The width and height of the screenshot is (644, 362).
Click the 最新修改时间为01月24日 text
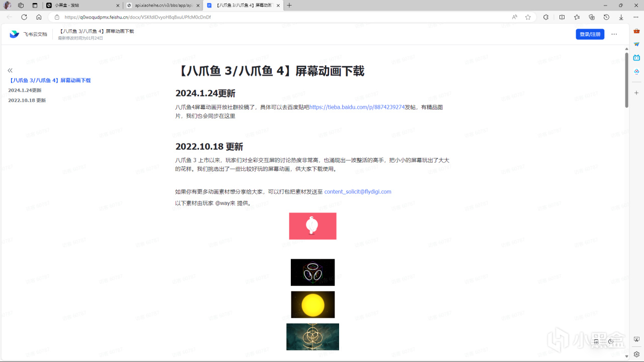pyautogui.click(x=80, y=38)
